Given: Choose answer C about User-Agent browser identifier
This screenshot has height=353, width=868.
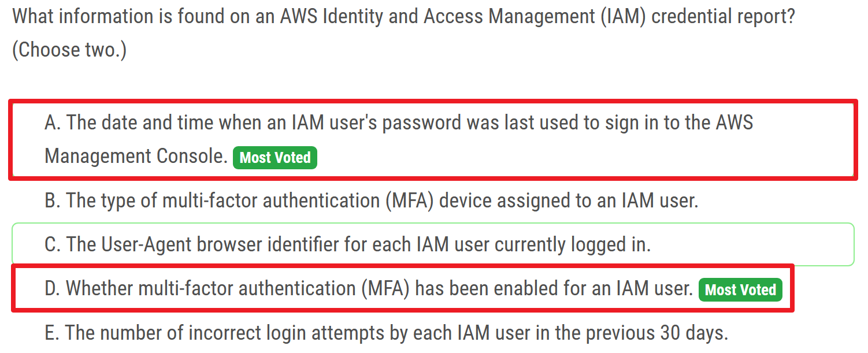Looking at the screenshot, I should [x=347, y=244].
